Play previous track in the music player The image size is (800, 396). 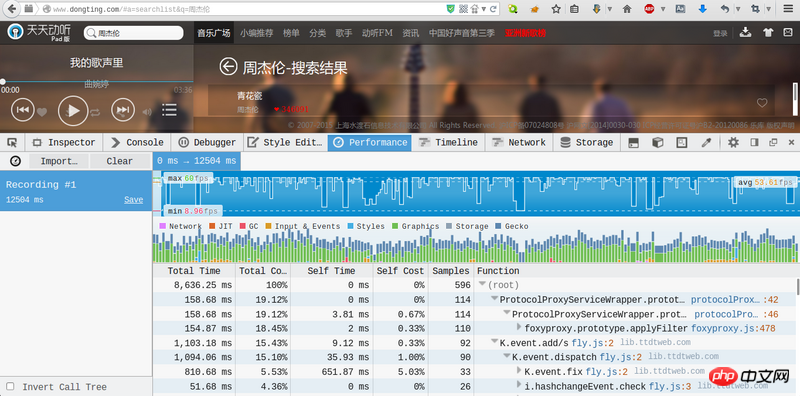tap(22, 110)
